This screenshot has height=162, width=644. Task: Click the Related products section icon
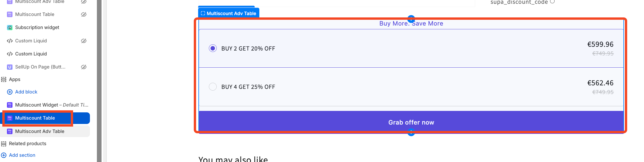(x=4, y=144)
